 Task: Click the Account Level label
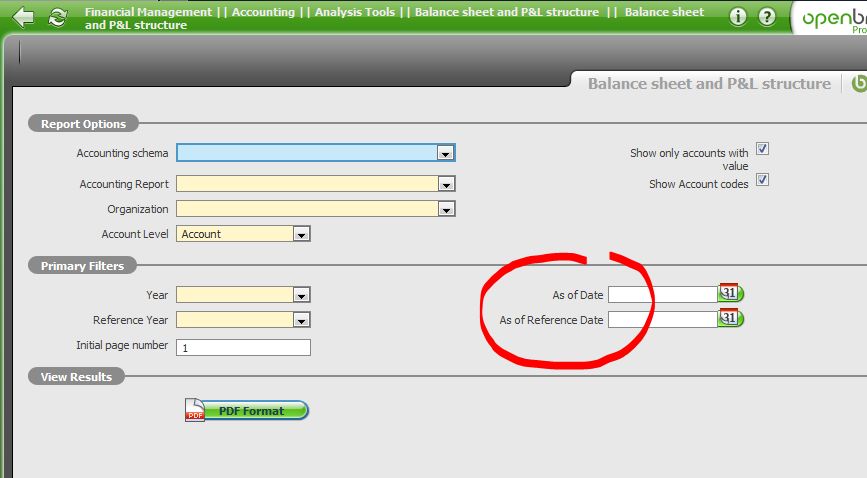[135, 234]
